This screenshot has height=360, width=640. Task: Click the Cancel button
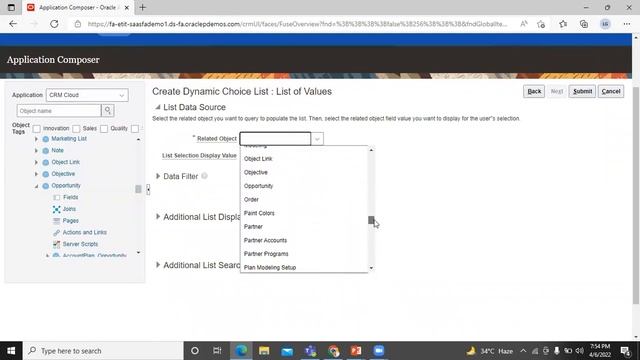click(x=611, y=91)
